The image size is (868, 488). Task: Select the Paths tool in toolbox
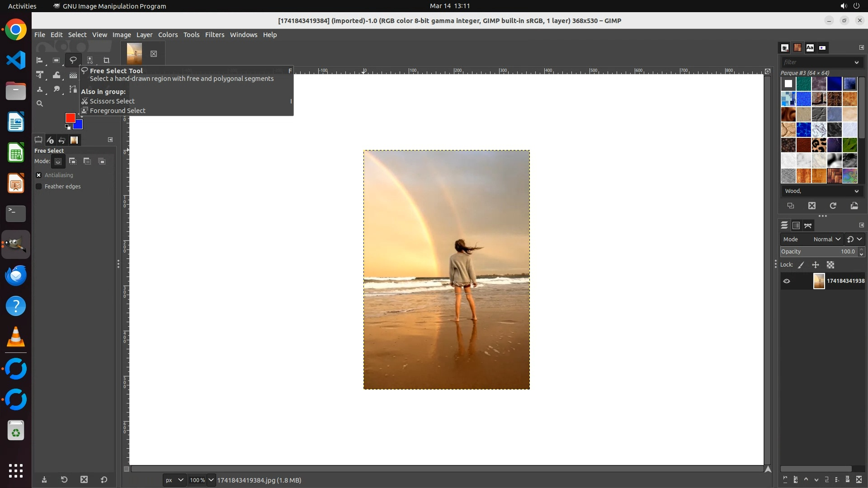pos(73,89)
